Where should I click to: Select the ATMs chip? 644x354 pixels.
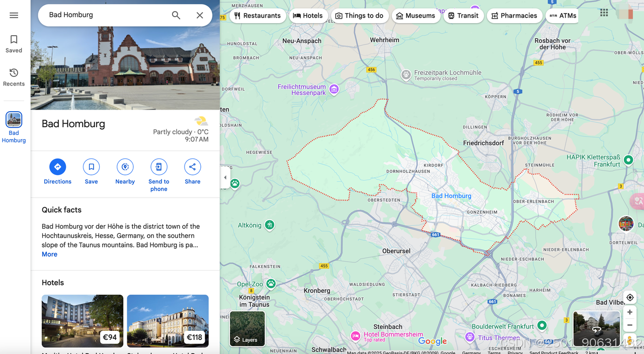[563, 16]
